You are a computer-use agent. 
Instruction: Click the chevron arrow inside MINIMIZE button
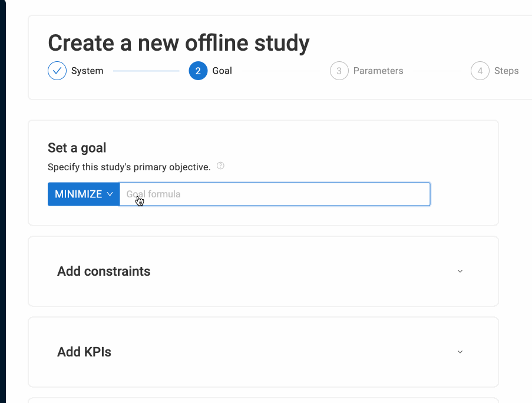point(110,194)
